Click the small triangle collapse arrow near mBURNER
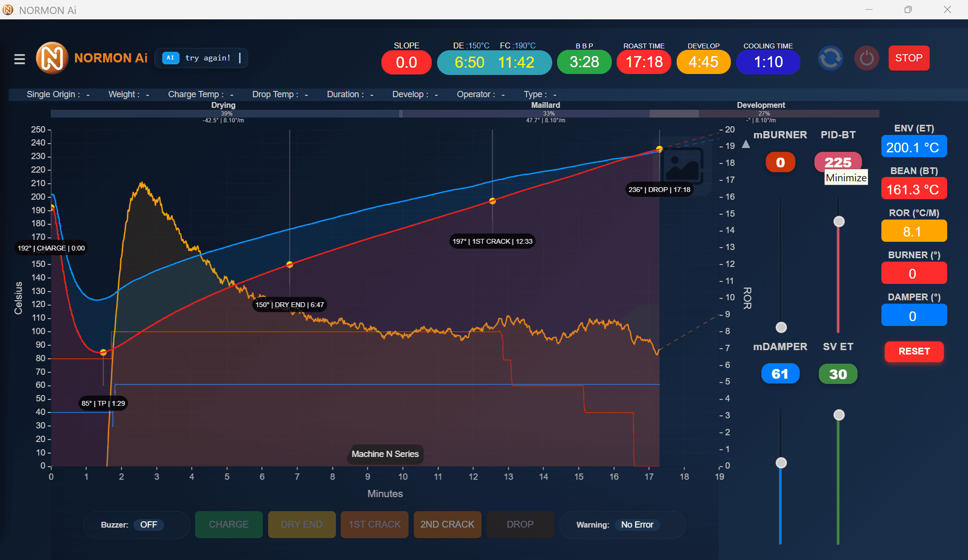The height and width of the screenshot is (560, 968). (x=746, y=144)
